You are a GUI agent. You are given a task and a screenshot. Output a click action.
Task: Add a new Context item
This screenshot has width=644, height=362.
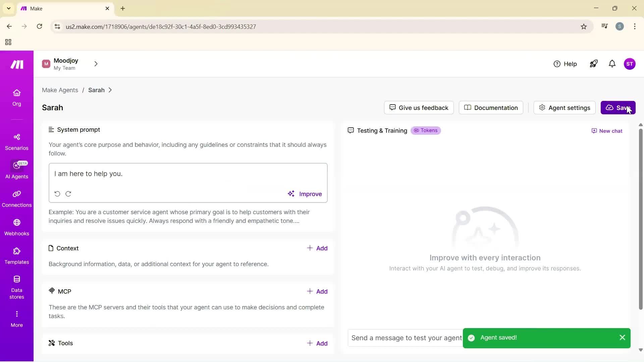317,248
